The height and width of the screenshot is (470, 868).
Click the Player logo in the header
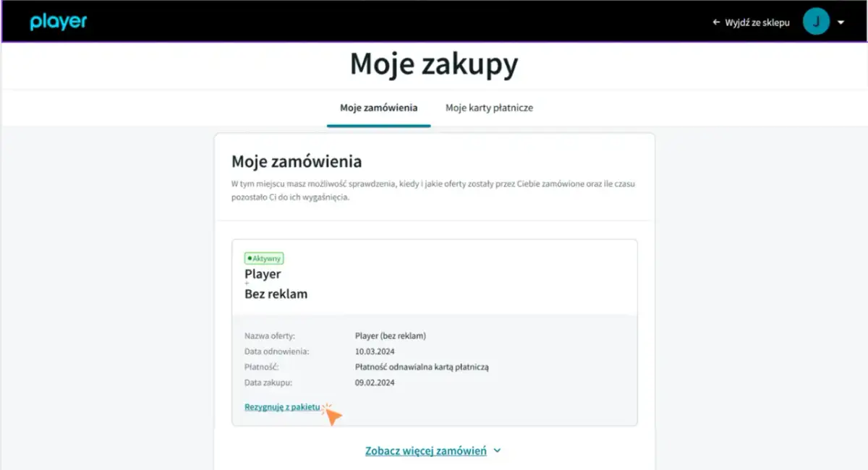58,21
